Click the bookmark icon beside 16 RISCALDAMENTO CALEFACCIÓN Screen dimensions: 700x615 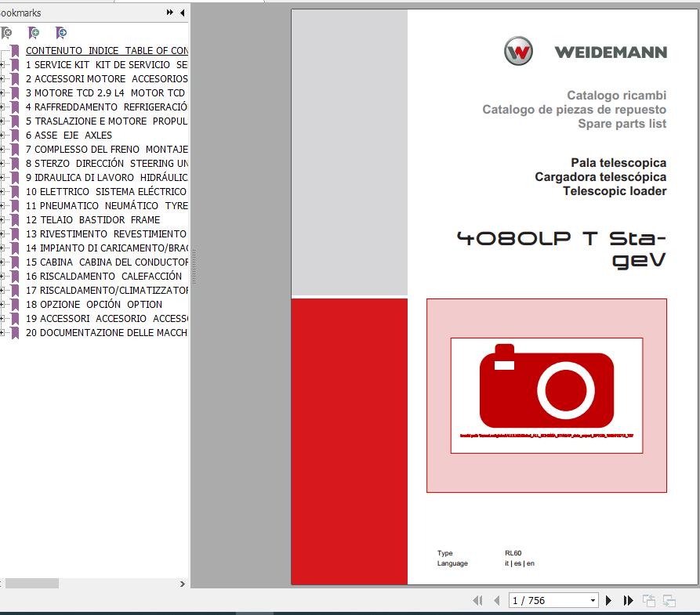15,277
